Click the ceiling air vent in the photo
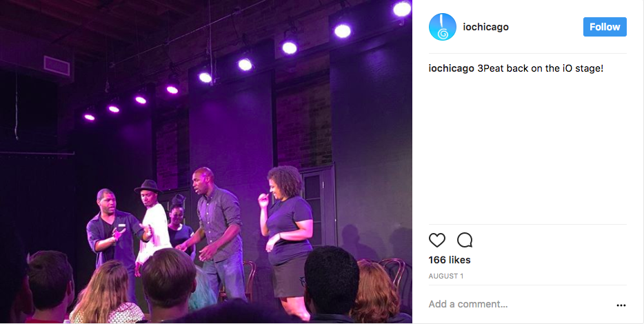644x324 pixels. [57, 65]
